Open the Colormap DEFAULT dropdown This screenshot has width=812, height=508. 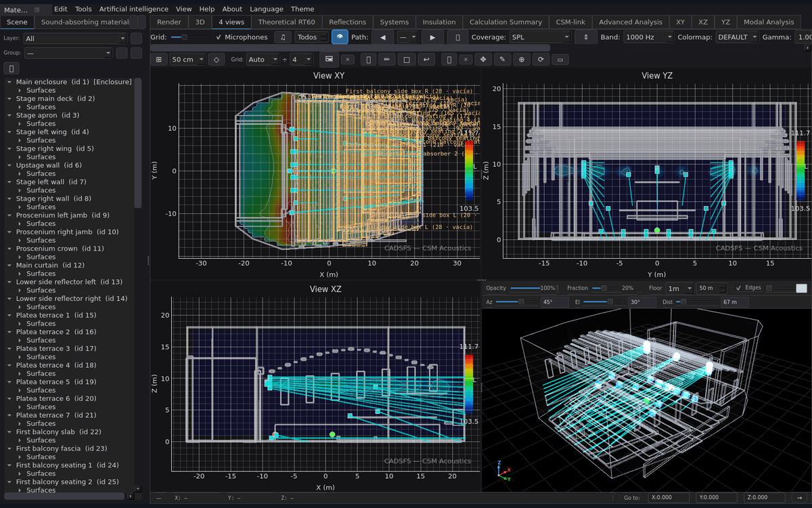pyautogui.click(x=737, y=37)
